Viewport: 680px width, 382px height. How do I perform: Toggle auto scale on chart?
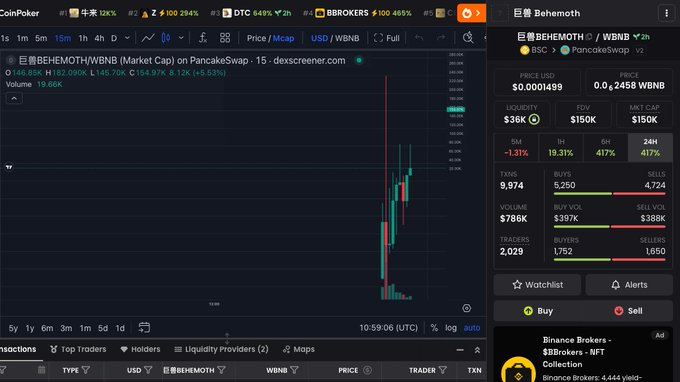[x=472, y=328]
